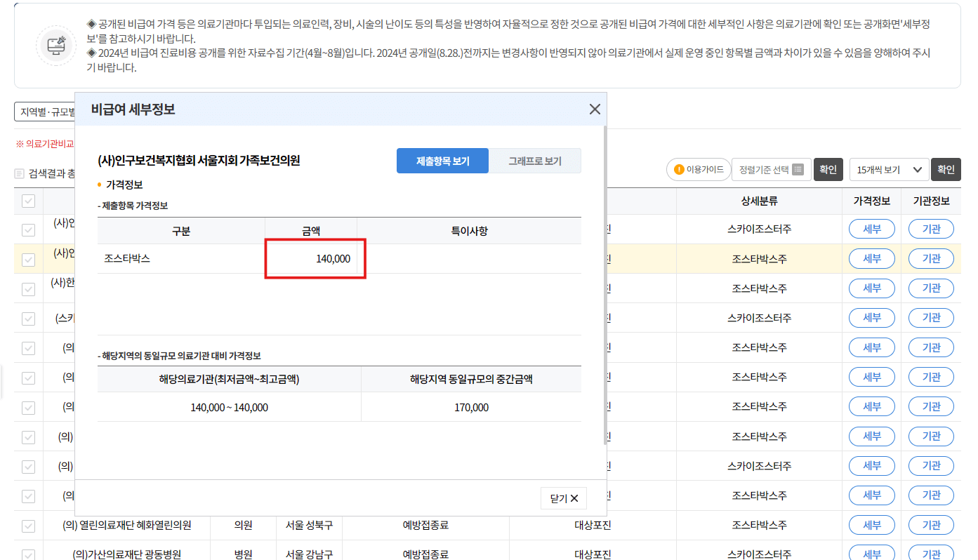Click the exclamation icon on 이용가이드 button
The height and width of the screenshot is (560, 978).
click(678, 169)
